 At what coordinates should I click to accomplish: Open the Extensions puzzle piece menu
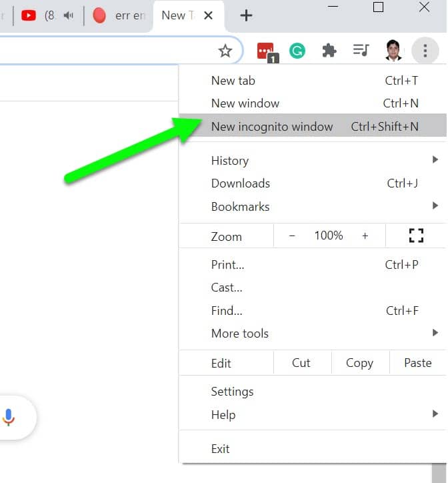pos(329,51)
